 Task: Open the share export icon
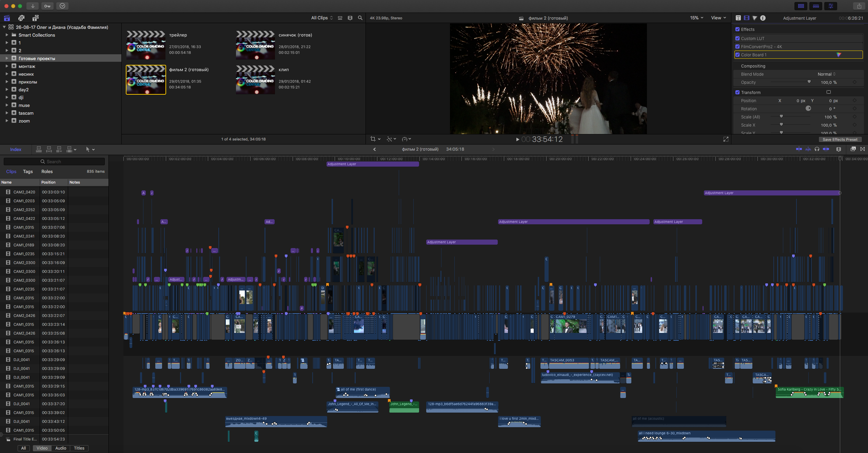pos(859,6)
